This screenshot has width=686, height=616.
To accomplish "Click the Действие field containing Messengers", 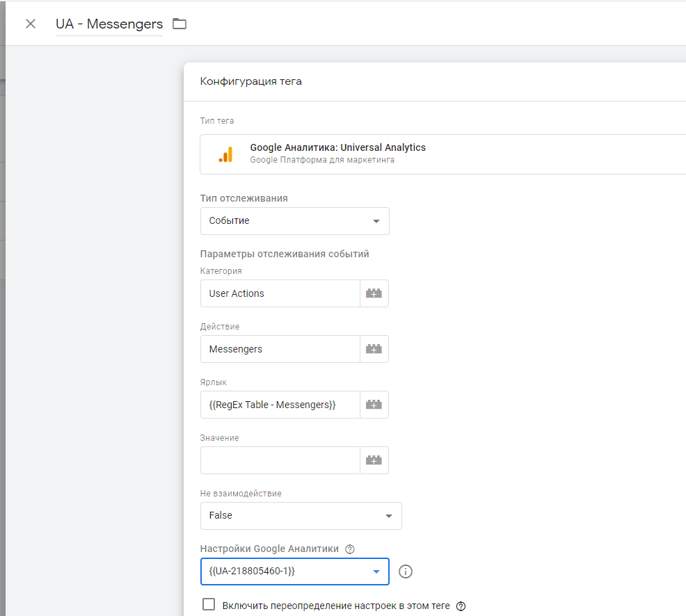I will (x=280, y=349).
